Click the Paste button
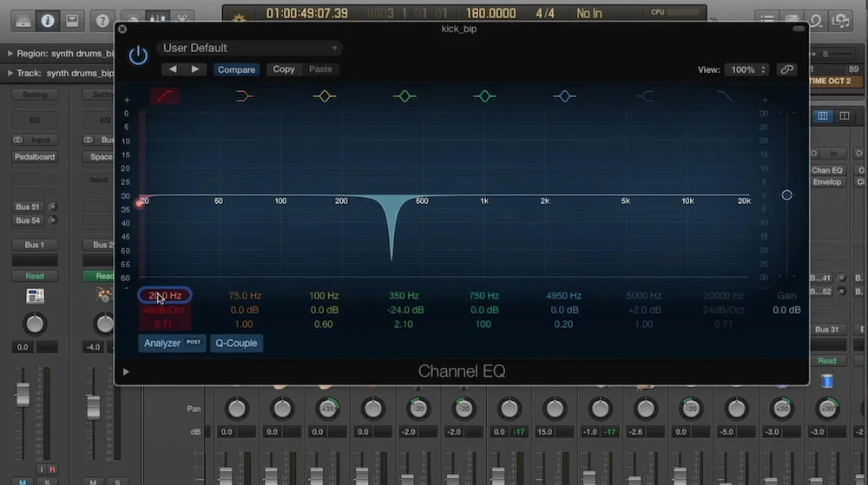The image size is (868, 485). 320,69
